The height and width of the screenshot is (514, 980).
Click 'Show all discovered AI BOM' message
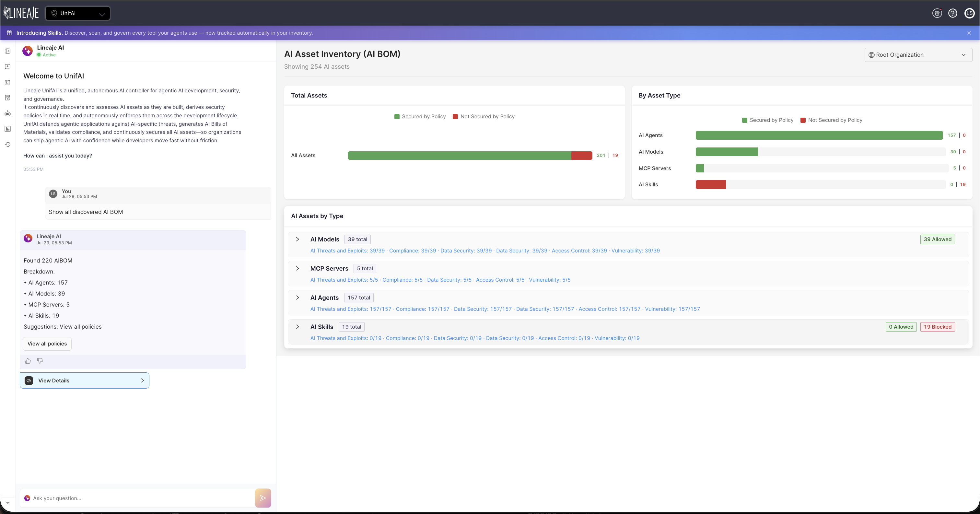click(x=86, y=212)
